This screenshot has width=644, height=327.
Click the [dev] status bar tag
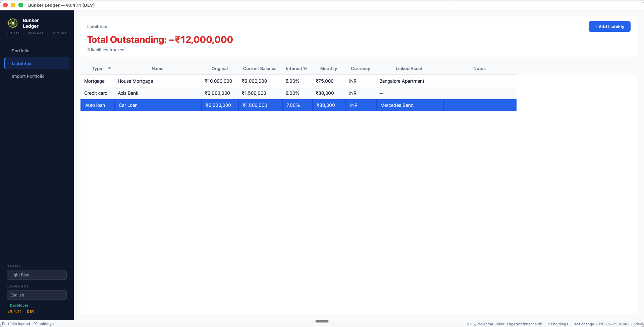pyautogui.click(x=639, y=324)
